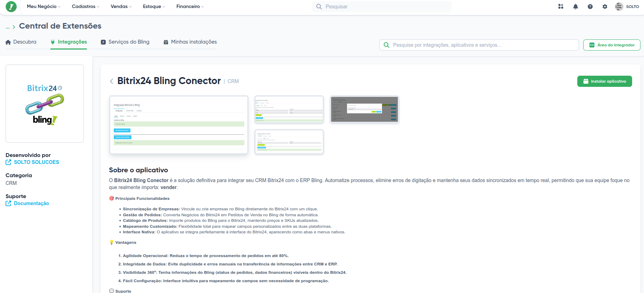Click the extensions search magnifier icon

[387, 45]
